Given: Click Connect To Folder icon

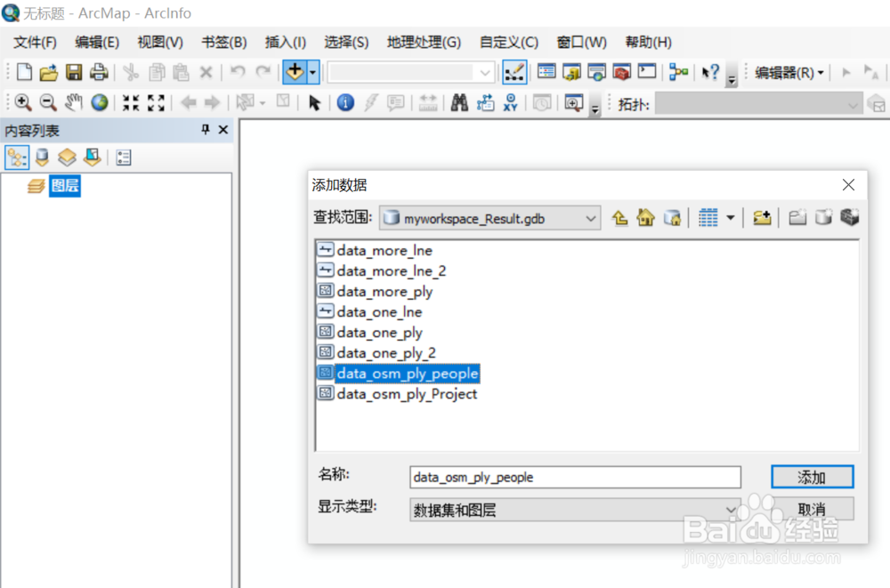Looking at the screenshot, I should (762, 218).
